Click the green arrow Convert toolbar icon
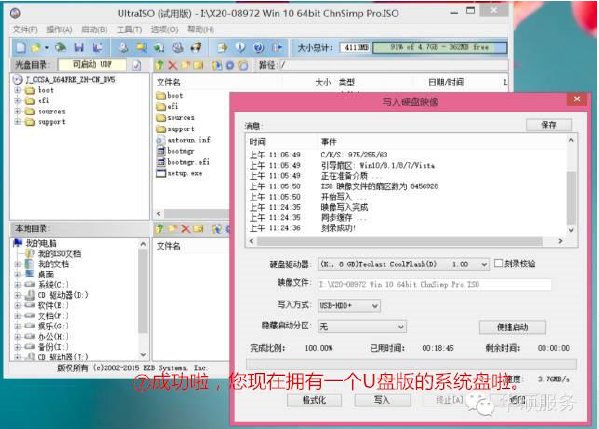599x429 pixels. click(x=159, y=47)
